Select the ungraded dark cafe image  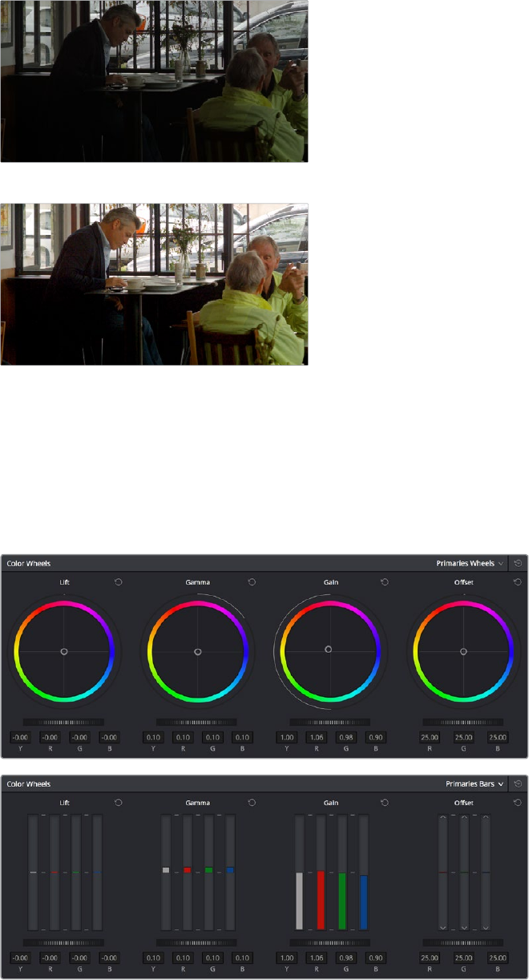(154, 81)
